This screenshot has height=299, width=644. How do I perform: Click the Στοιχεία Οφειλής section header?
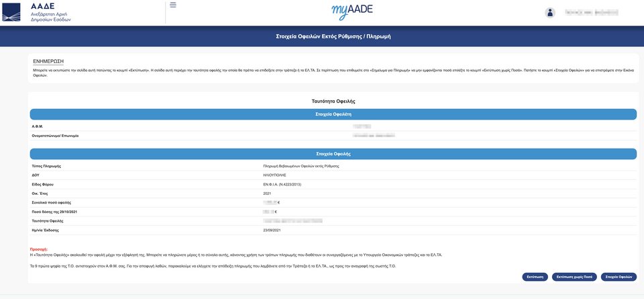tap(333, 154)
